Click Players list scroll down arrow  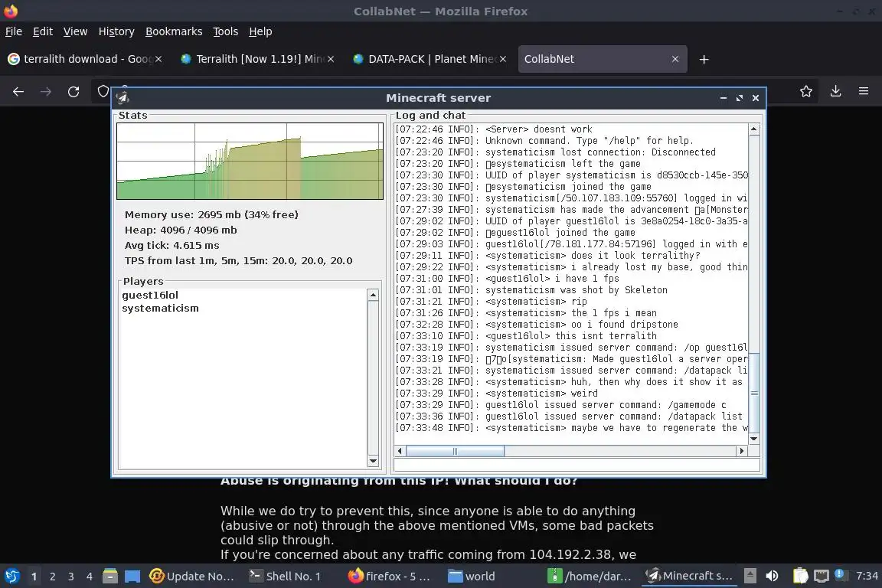[373, 461]
